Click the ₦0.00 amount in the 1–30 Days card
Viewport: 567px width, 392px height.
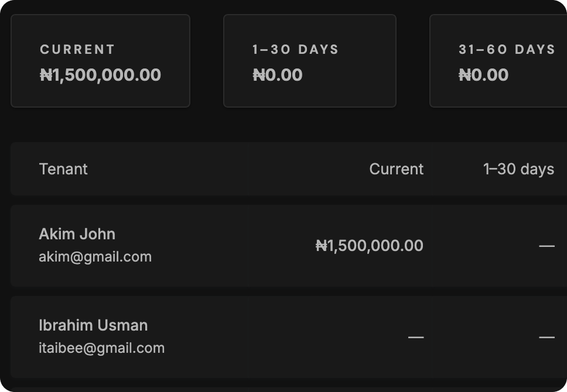[278, 75]
